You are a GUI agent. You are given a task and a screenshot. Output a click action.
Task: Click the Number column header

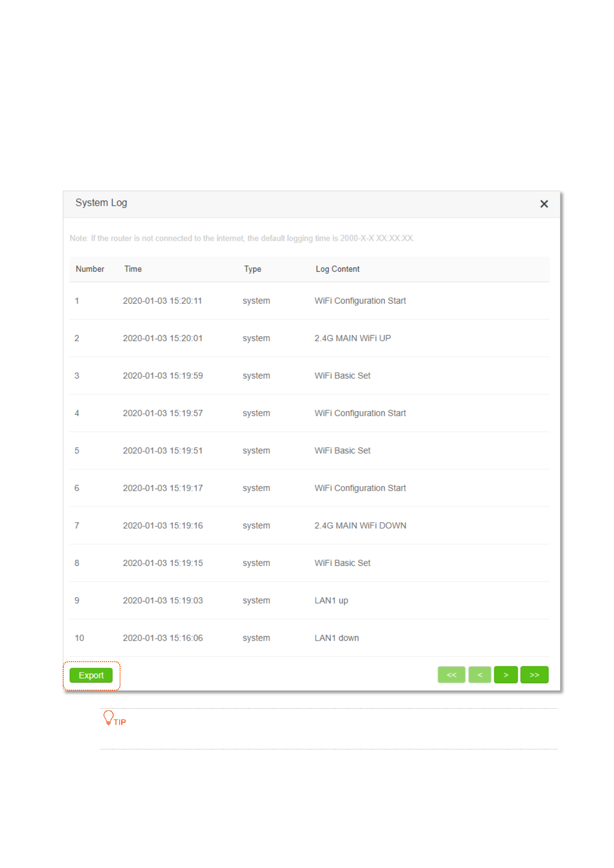tap(90, 269)
